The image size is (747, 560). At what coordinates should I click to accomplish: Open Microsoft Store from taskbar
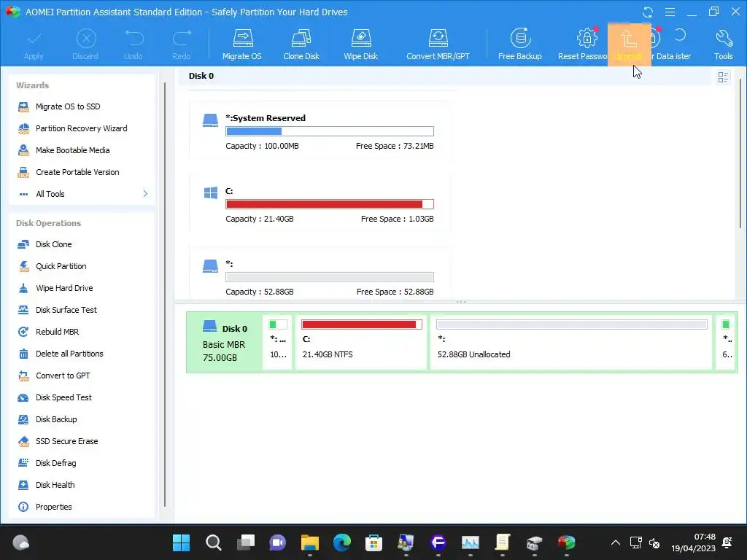point(373,542)
